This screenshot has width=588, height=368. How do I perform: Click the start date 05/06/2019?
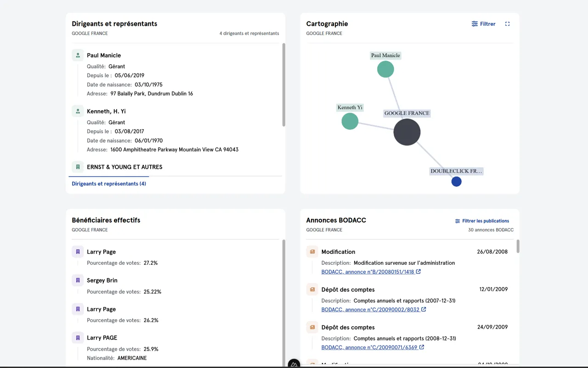(x=130, y=75)
